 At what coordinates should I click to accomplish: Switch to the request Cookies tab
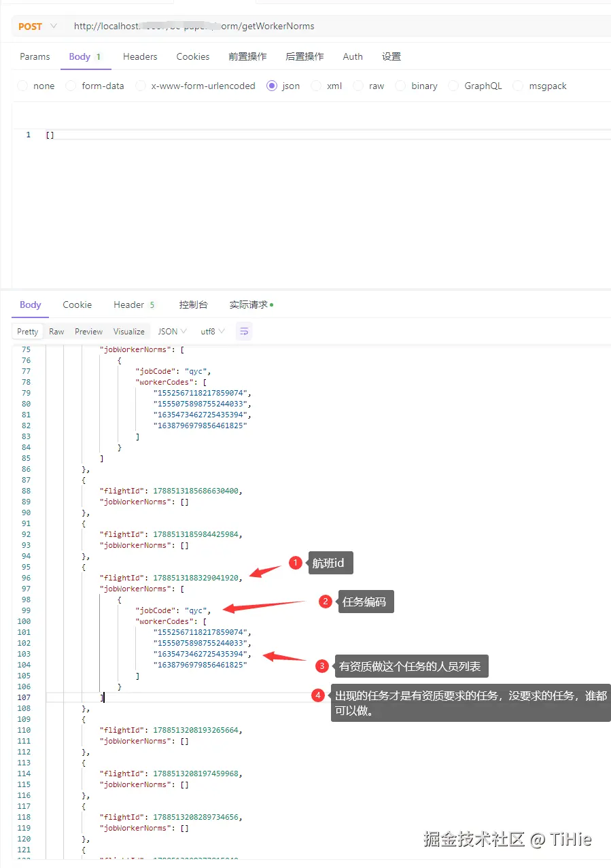click(193, 56)
